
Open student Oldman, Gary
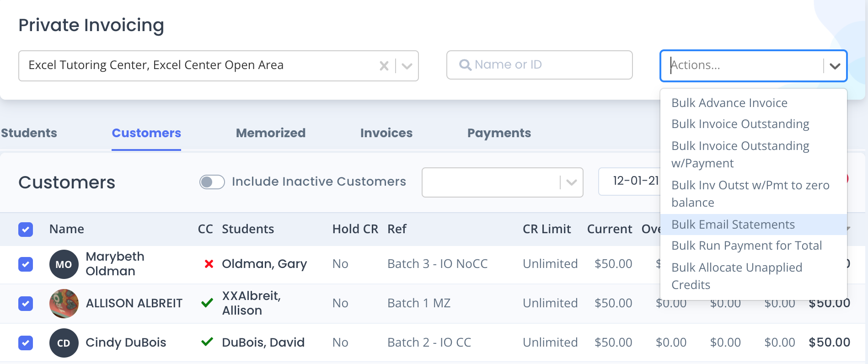(264, 264)
